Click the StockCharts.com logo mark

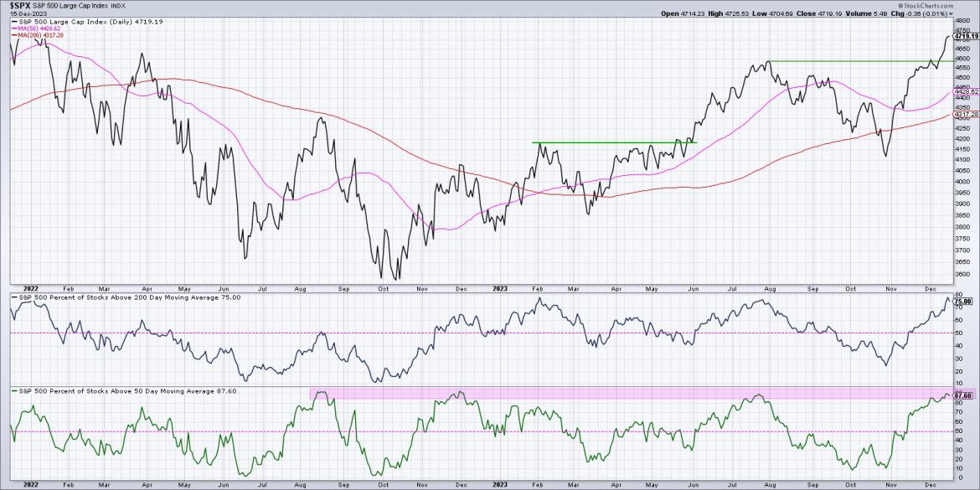tap(901, 6)
